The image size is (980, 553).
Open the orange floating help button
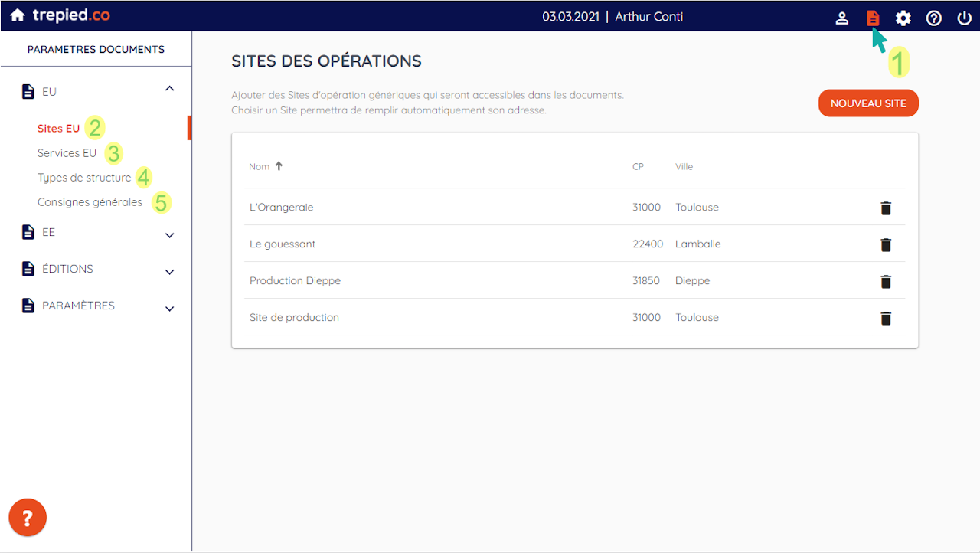(28, 519)
